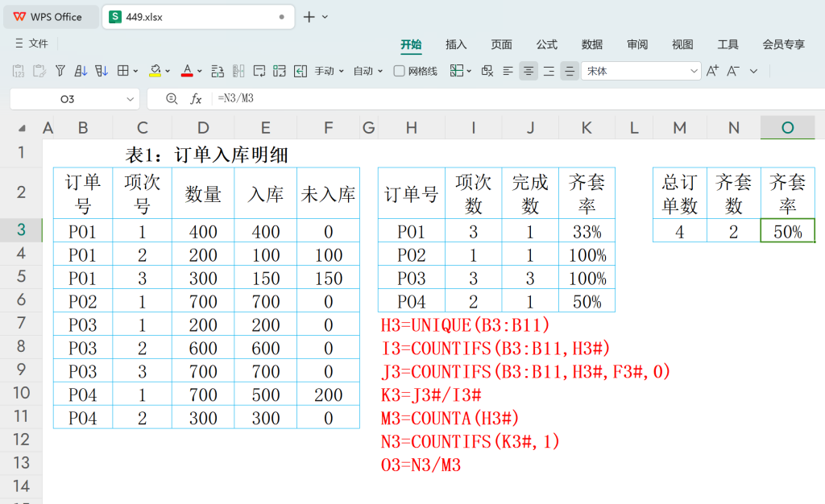This screenshot has height=504, width=825.
Task: Click the greyed split columns icon
Action: pos(238,71)
